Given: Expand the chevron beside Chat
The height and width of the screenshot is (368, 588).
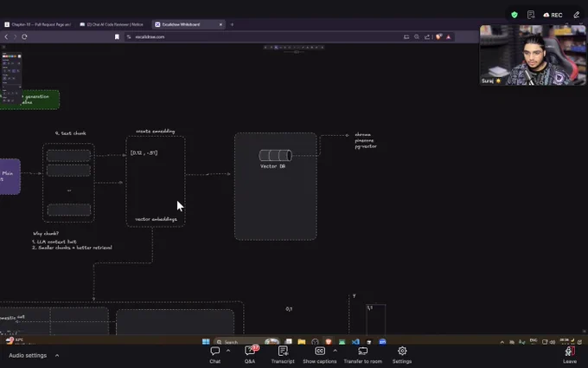Looking at the screenshot, I should (x=228, y=351).
